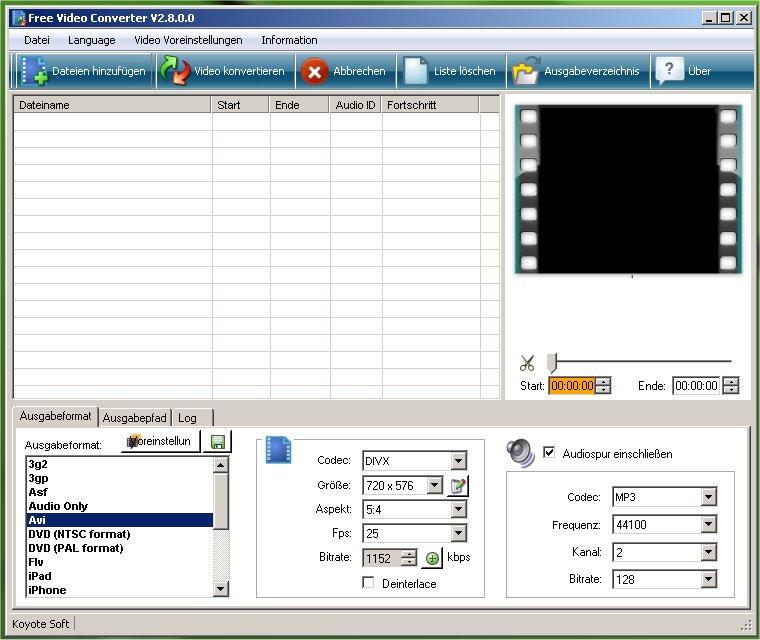The height and width of the screenshot is (640, 760).
Task: Open the Über about dialog
Action: coord(668,71)
